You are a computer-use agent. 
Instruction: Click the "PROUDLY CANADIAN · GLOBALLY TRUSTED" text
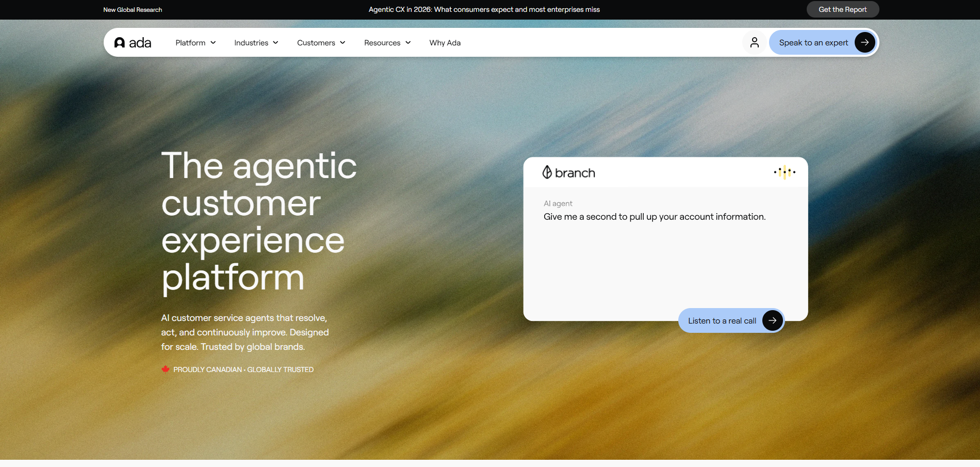[243, 369]
